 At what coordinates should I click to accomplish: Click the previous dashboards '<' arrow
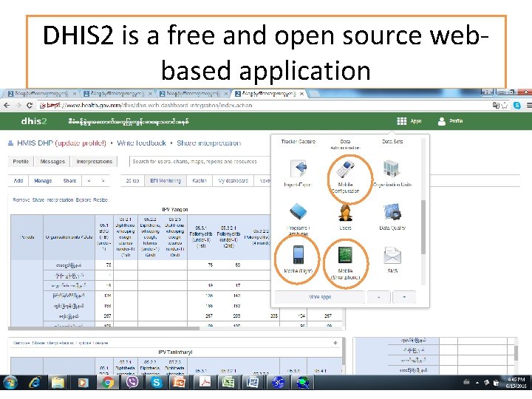point(89,181)
